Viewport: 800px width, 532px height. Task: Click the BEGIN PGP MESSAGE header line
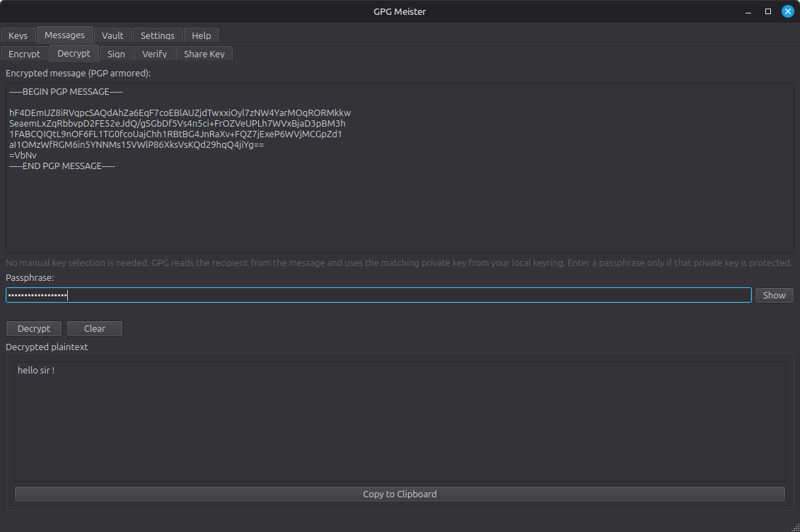point(66,92)
